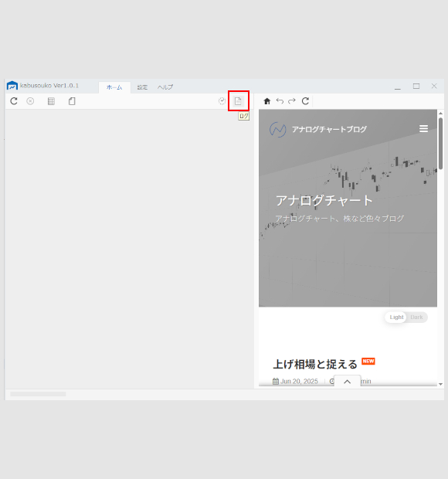
Task: Select the Light theme option
Action: click(396, 317)
